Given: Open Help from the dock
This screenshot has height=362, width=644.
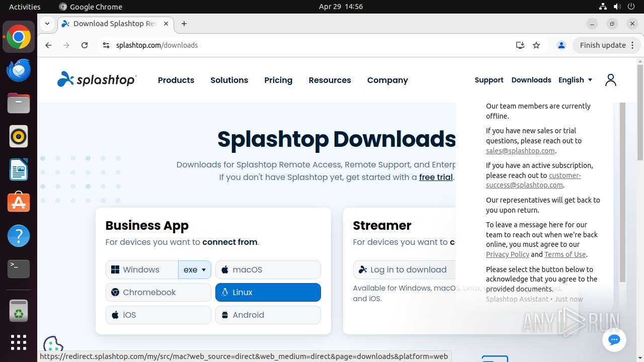Looking at the screenshot, I should click(x=19, y=236).
